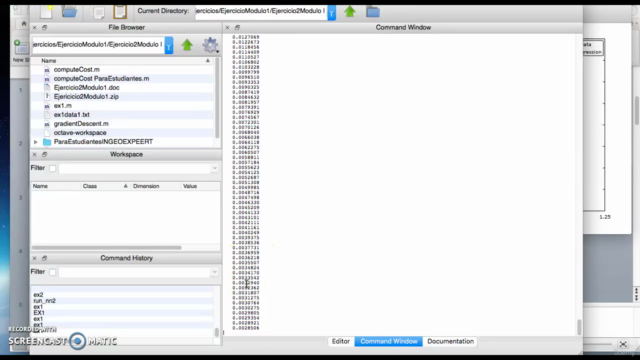Click the New Slide icon in background window
640x360 pixels.
(20, 48)
